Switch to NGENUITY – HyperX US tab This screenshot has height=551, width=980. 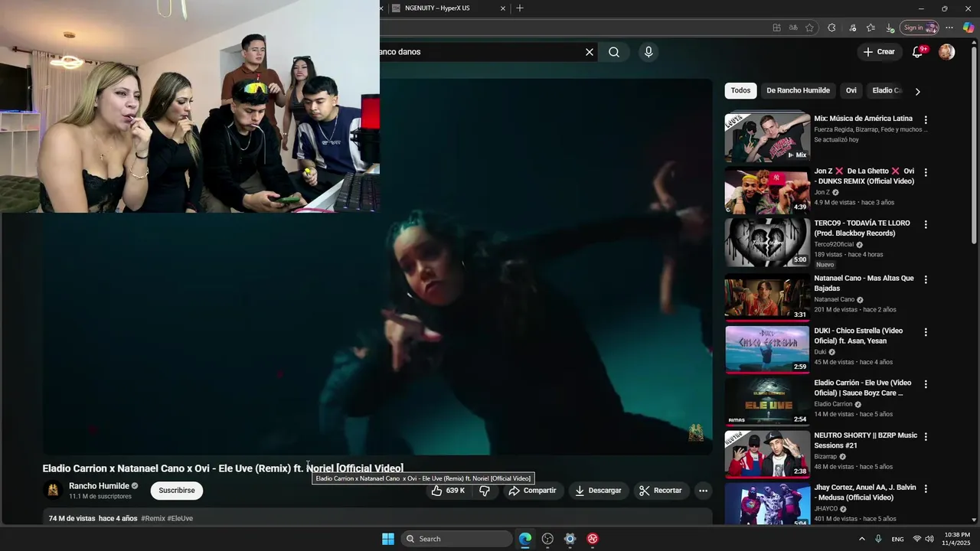447,8
